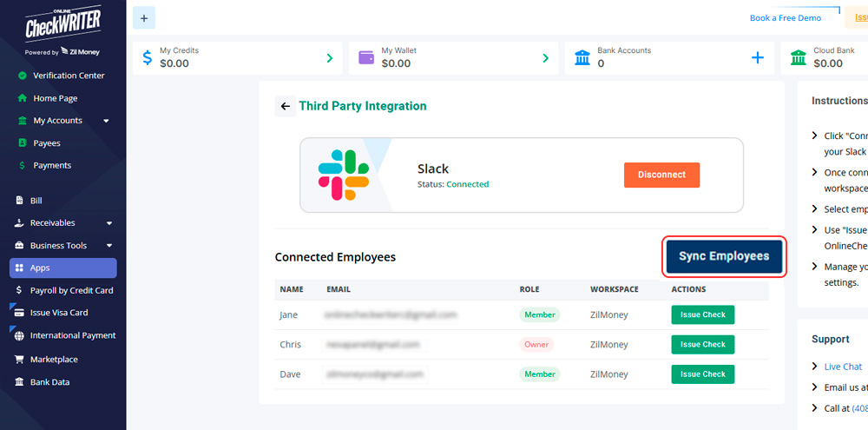Image resolution: width=868 pixels, height=430 pixels.
Task: Issue a check to Jane
Action: point(703,314)
